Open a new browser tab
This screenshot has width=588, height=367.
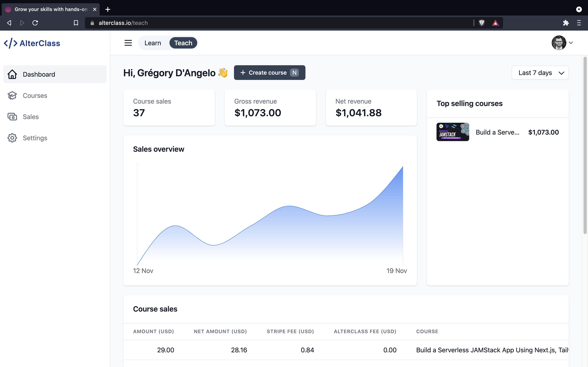point(108,9)
